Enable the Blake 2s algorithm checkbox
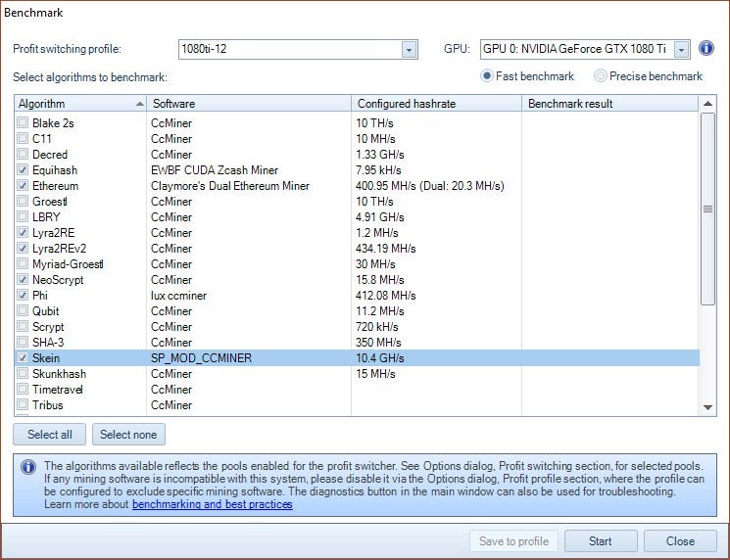The height and width of the screenshot is (560, 730). [x=24, y=123]
